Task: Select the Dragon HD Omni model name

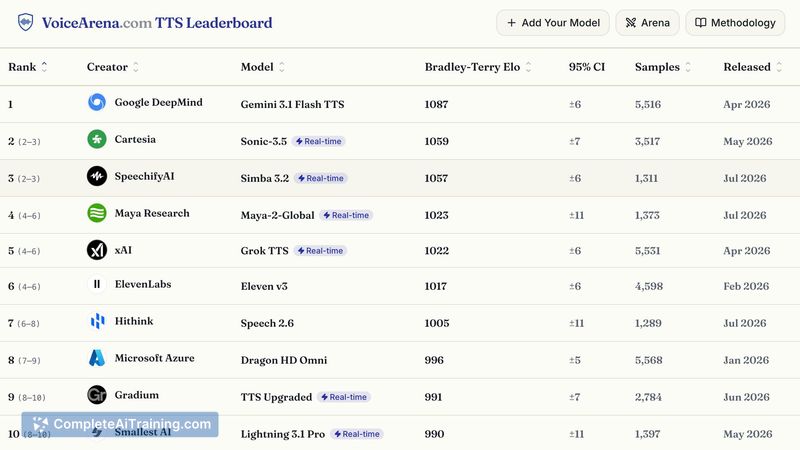Action: (284, 360)
